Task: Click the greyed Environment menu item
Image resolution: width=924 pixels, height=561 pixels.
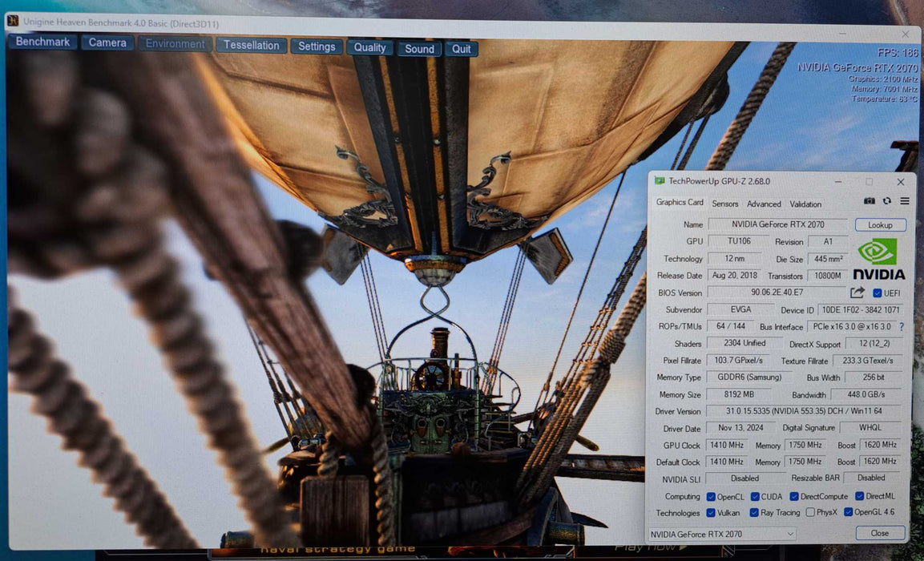Action: point(175,43)
